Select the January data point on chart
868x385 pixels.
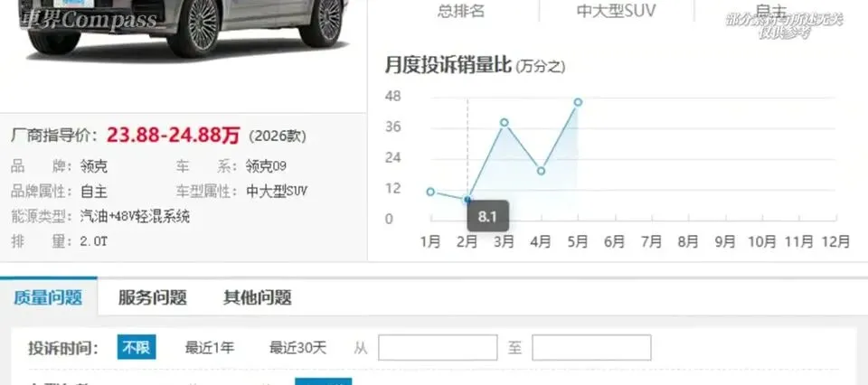(x=430, y=192)
